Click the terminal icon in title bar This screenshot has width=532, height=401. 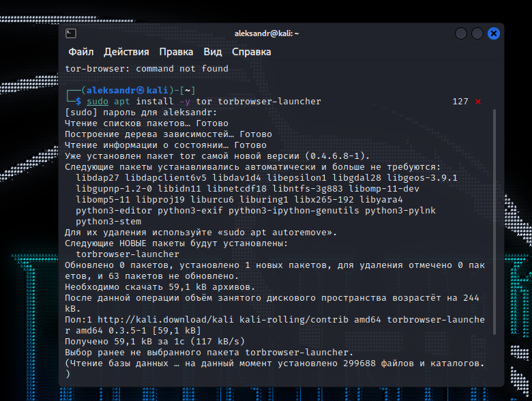(71, 33)
